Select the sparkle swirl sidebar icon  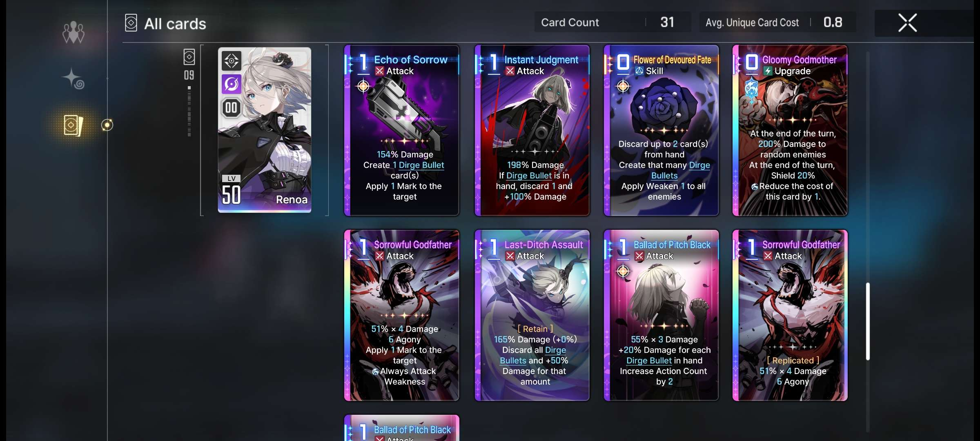pyautogui.click(x=73, y=78)
